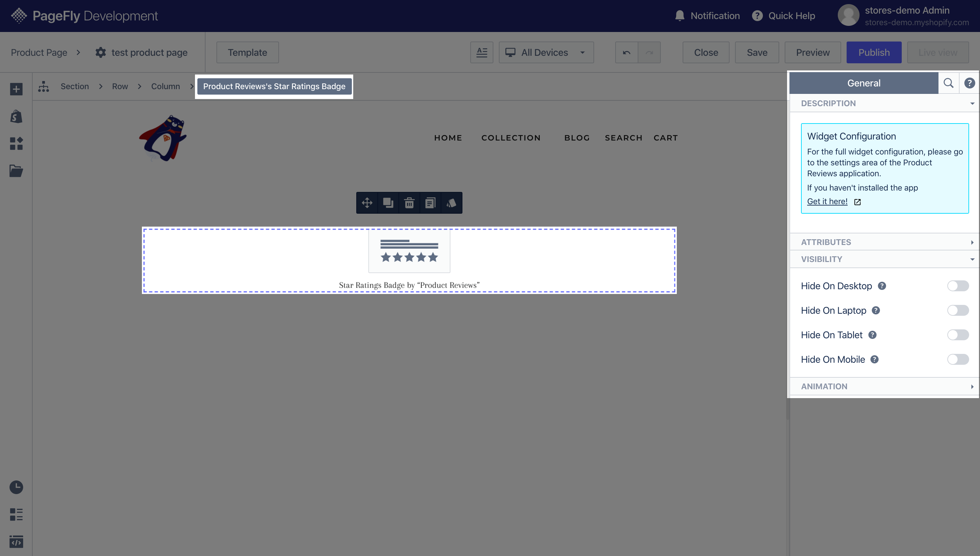Open the Shopify elements bag icon
Viewport: 980px width, 556px height.
(16, 116)
